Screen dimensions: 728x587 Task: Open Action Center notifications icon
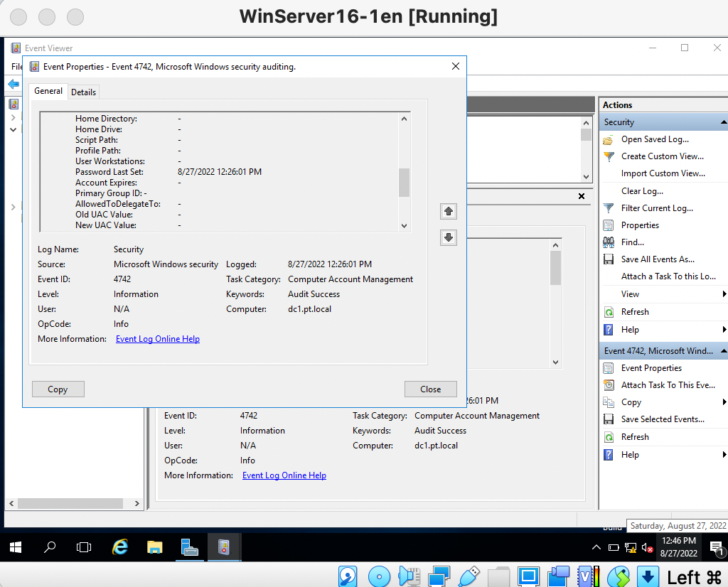[717, 549]
